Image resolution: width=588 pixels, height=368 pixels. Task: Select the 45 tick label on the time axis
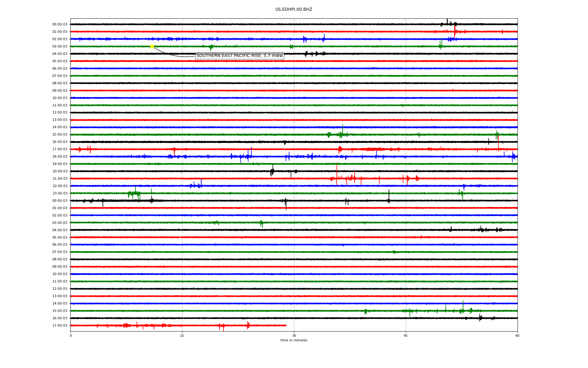406,335
